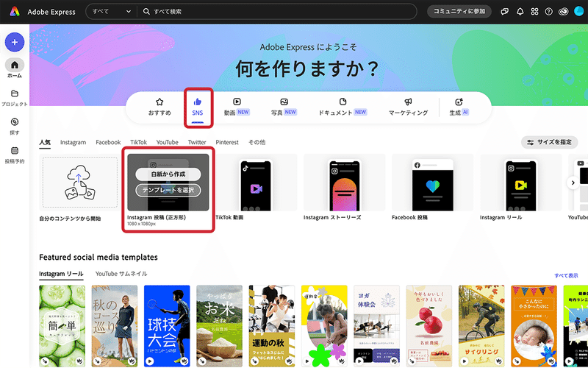Go to ホーム in sidebar
588x368 pixels.
point(15,68)
